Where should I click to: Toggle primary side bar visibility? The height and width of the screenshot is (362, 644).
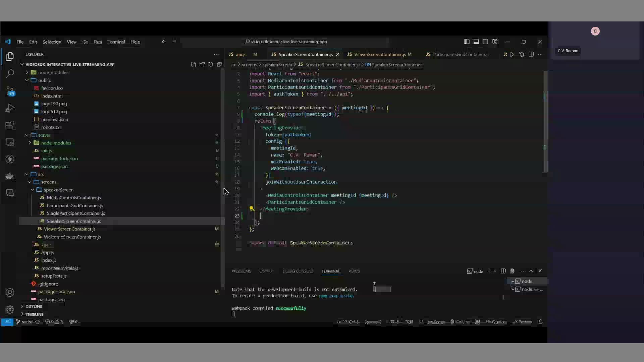click(x=467, y=42)
